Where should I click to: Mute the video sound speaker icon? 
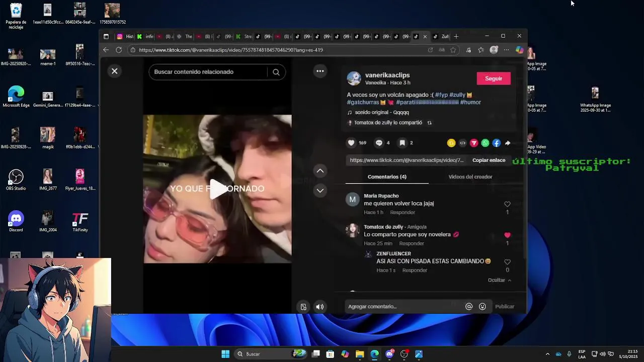pos(319,307)
